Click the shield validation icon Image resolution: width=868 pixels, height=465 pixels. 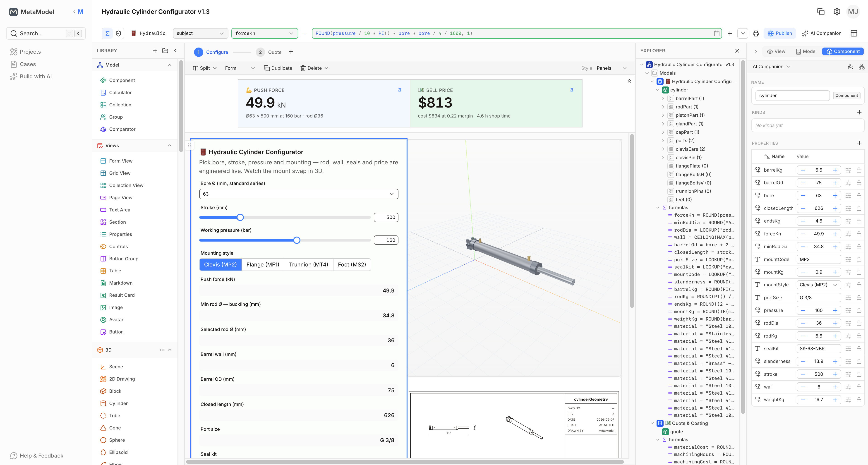(x=118, y=33)
